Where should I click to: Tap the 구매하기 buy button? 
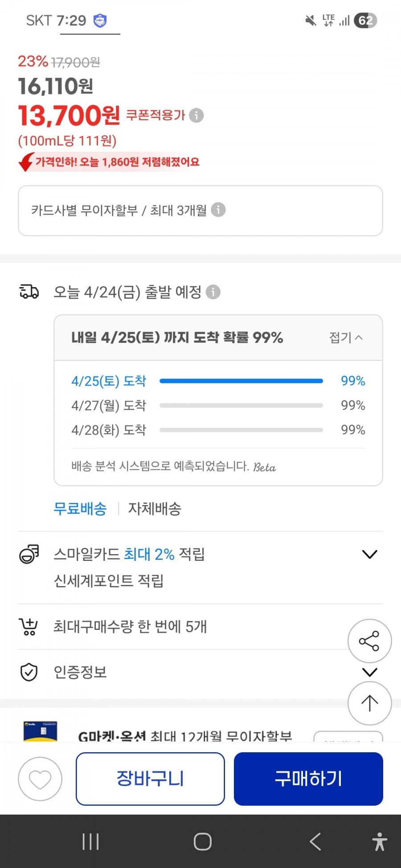[308, 779]
